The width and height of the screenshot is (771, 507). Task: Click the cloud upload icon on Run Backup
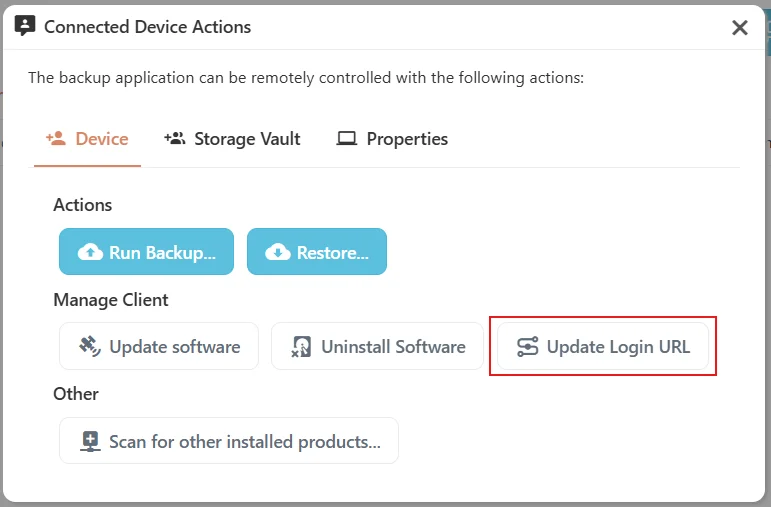click(90, 252)
